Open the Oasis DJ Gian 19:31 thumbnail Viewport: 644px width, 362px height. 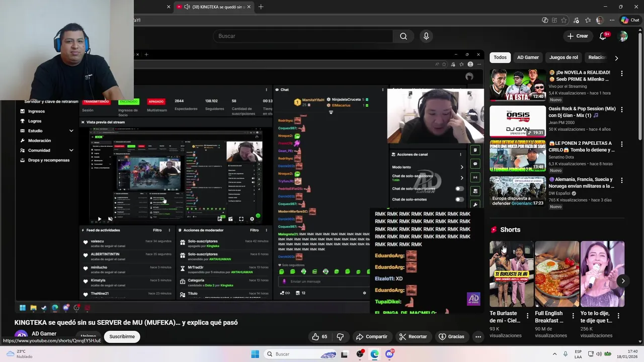(518, 121)
